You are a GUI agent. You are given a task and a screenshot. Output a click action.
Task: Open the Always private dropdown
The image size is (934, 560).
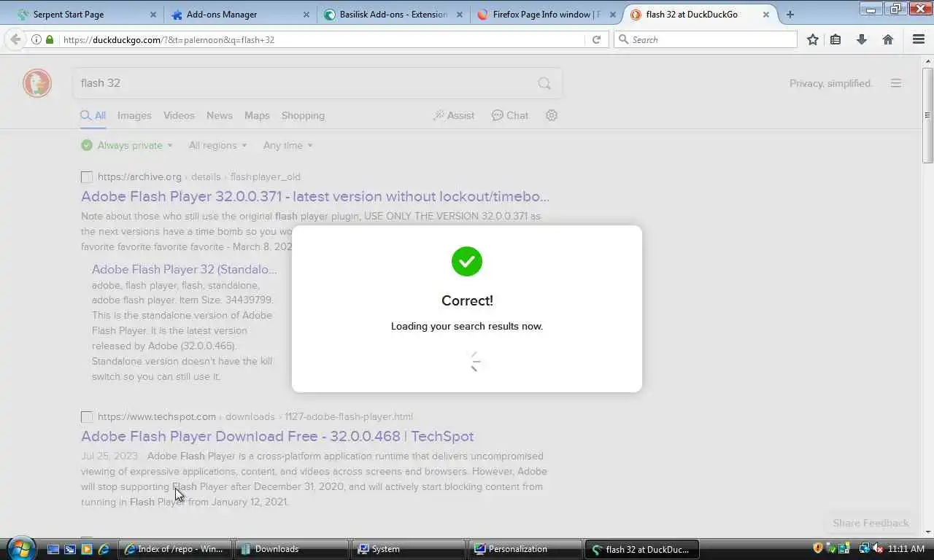[x=128, y=145]
